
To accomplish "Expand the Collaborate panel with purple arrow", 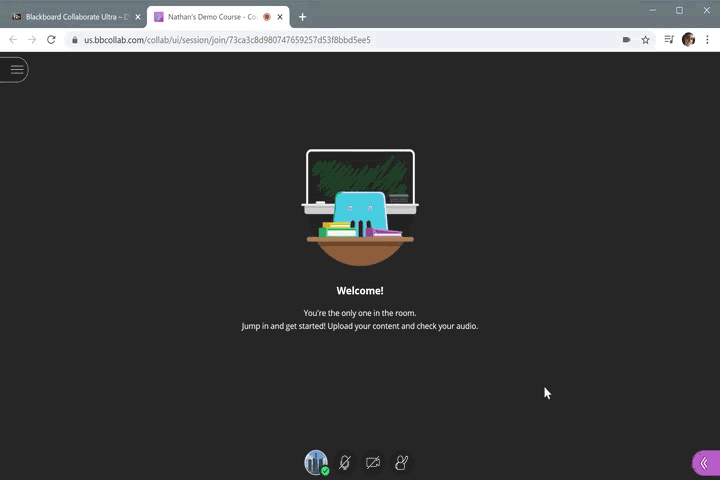I will (705, 462).
